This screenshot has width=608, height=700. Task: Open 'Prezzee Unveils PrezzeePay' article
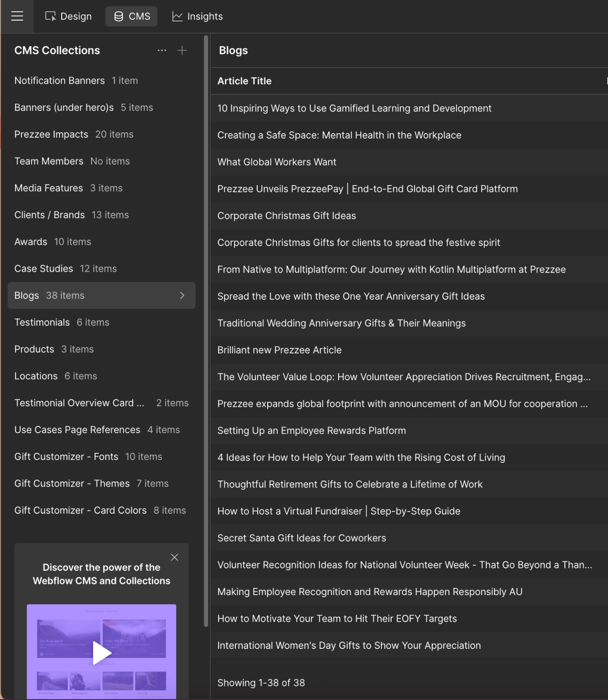[409, 189]
